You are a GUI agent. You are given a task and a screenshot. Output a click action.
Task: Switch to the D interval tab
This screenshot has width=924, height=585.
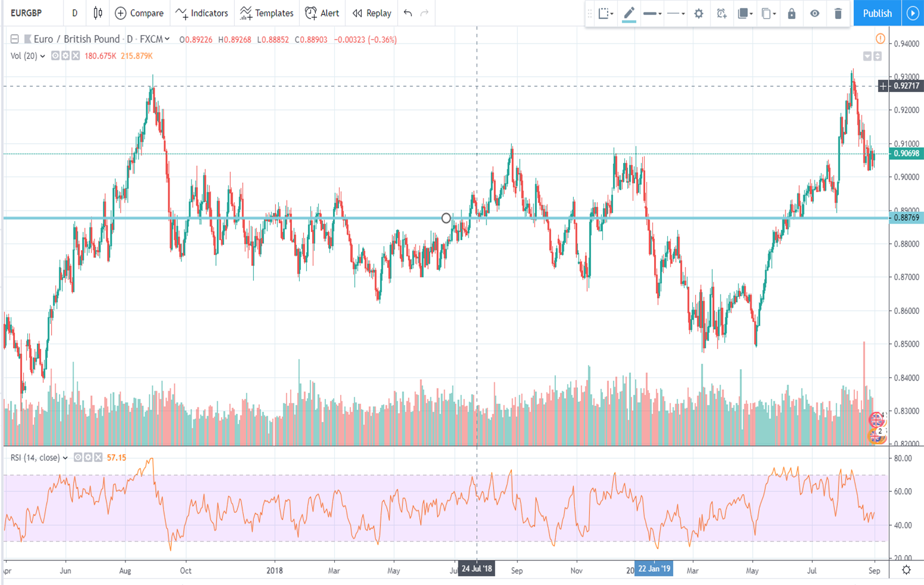coord(74,13)
